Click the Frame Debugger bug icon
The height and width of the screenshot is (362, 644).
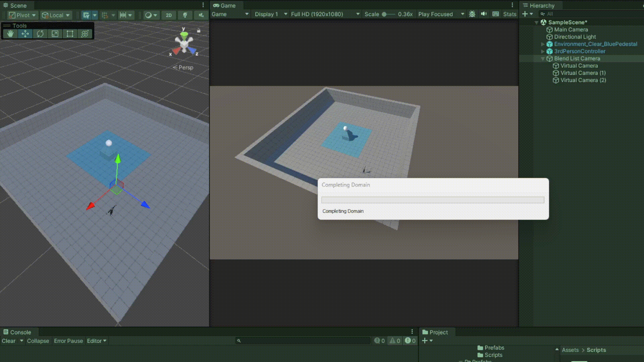(x=472, y=14)
